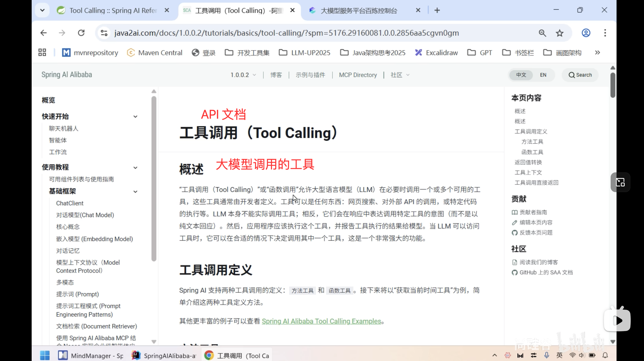Toggle picture-in-picture on the right edge
This screenshot has height=361, width=644.
620,182
